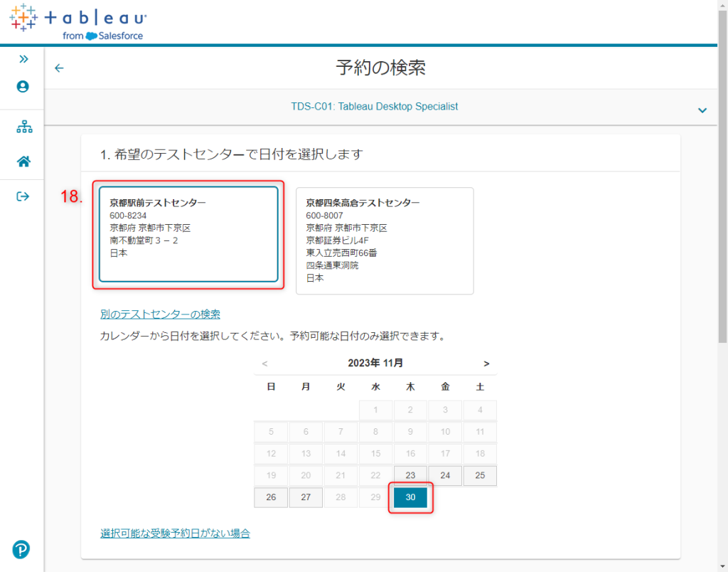Click the sign-out arrow icon in sidebar
This screenshot has width=728, height=572.
tap(23, 196)
